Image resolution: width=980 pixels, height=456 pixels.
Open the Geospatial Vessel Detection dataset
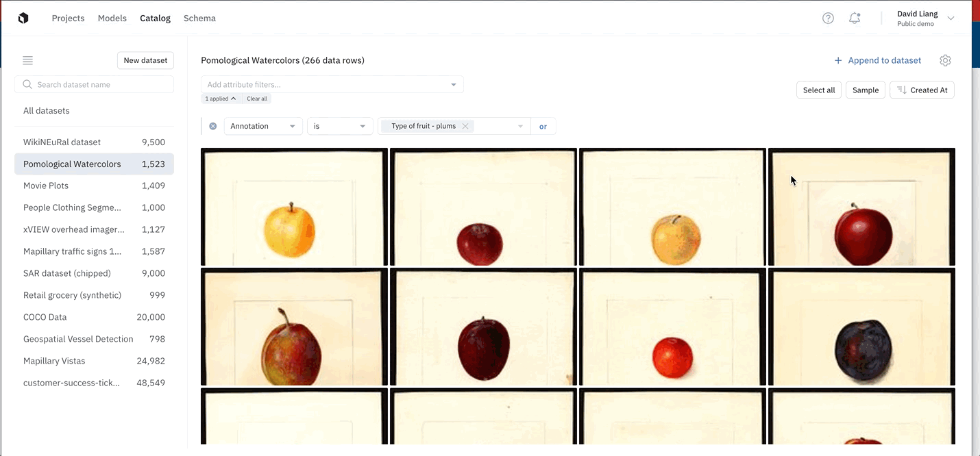[x=94, y=339]
